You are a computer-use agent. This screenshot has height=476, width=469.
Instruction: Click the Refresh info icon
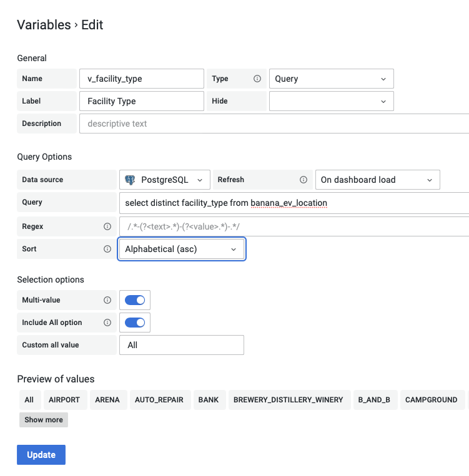pos(303,180)
